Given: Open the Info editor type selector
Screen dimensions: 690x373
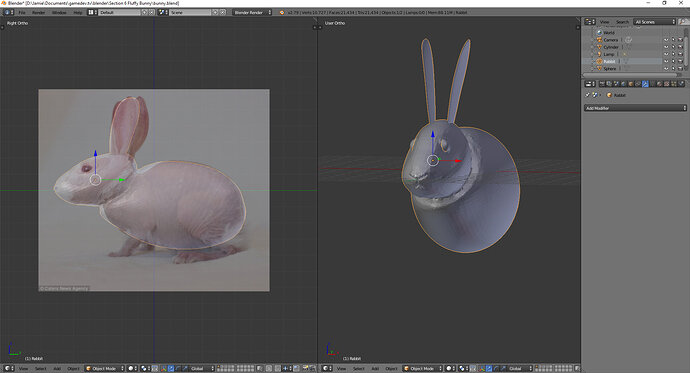Looking at the screenshot, I should [8, 12].
